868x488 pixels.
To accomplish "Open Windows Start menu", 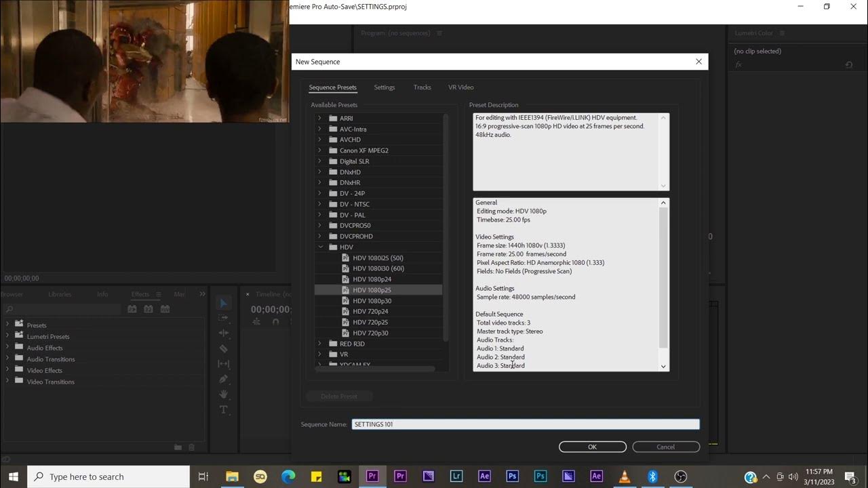I will 14,476.
